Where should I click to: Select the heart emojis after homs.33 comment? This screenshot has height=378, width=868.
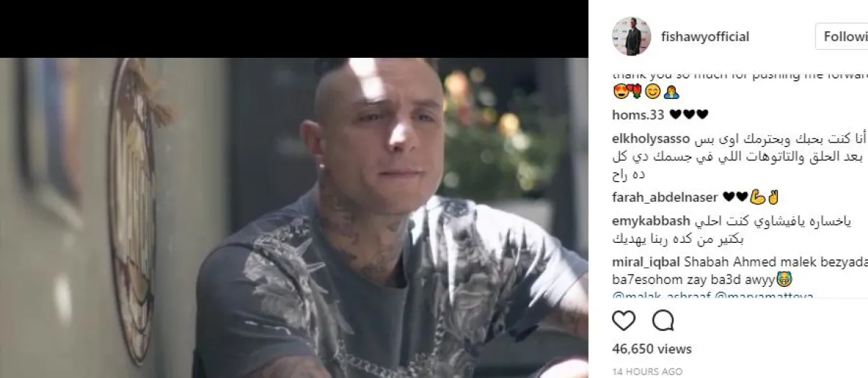click(x=689, y=113)
